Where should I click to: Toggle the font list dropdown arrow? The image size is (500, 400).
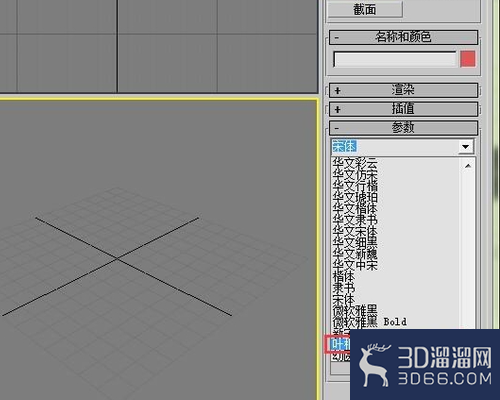(466, 146)
